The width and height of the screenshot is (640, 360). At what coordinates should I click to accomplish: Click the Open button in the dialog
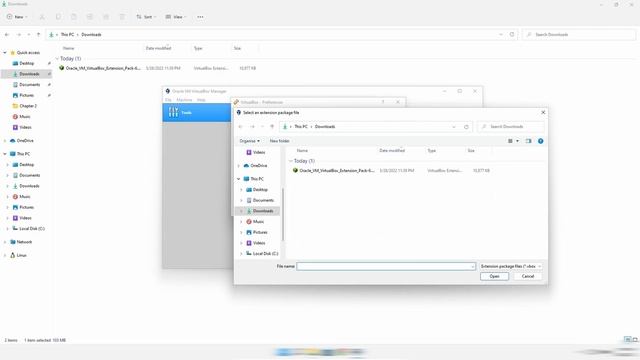pyautogui.click(x=494, y=276)
